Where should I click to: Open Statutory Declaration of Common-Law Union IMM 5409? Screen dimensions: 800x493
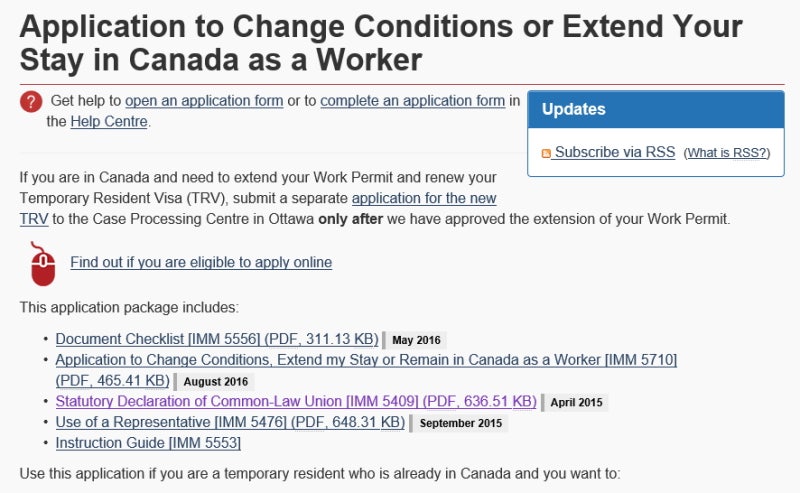click(296, 402)
